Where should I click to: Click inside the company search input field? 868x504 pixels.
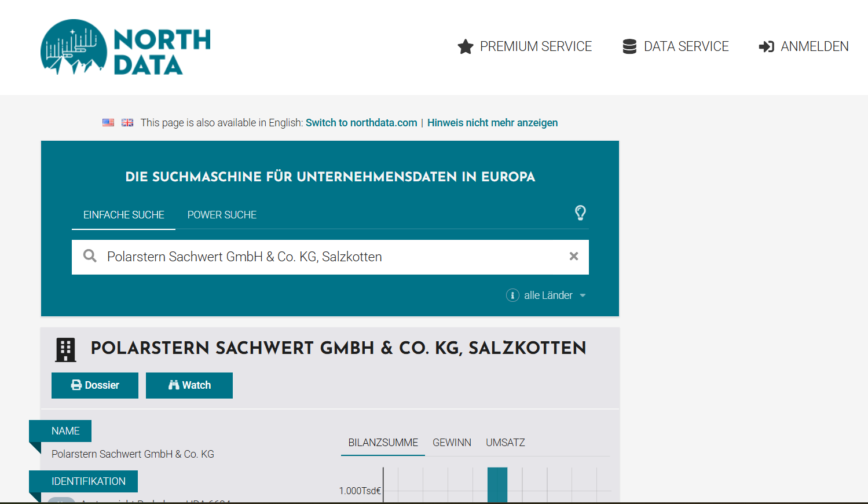pyautogui.click(x=330, y=257)
